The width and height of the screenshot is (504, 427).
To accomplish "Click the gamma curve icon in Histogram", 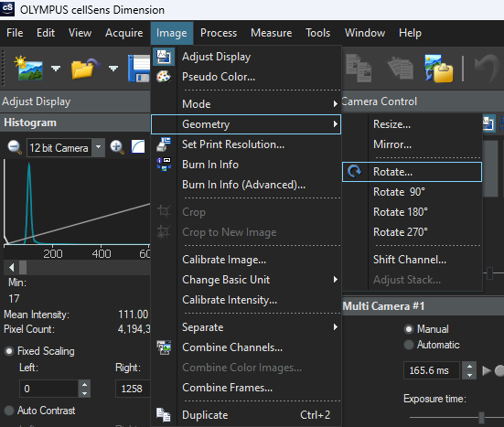I will 138,147.
